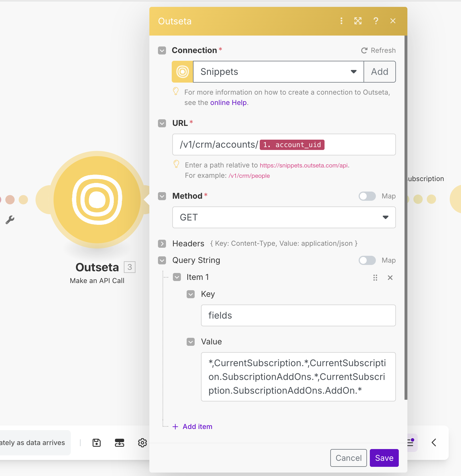Select the Outseta module circle on canvas
Viewport: 461px width, 476px height.
[x=97, y=199]
